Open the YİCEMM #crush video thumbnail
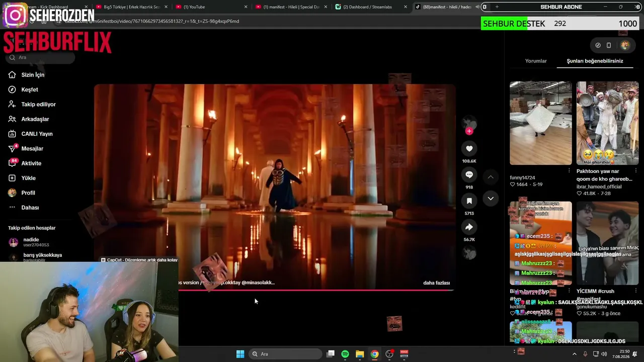 (x=607, y=243)
